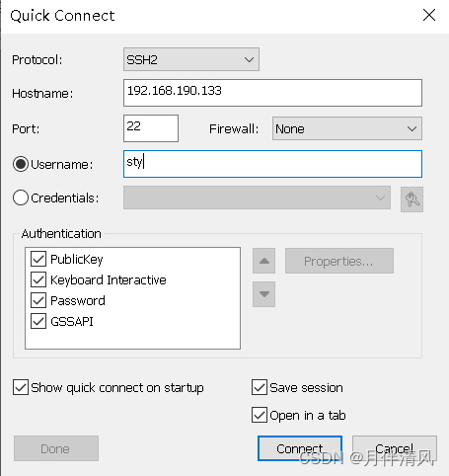Click into the Username text field
This screenshot has height=476, width=449.
coord(272,164)
